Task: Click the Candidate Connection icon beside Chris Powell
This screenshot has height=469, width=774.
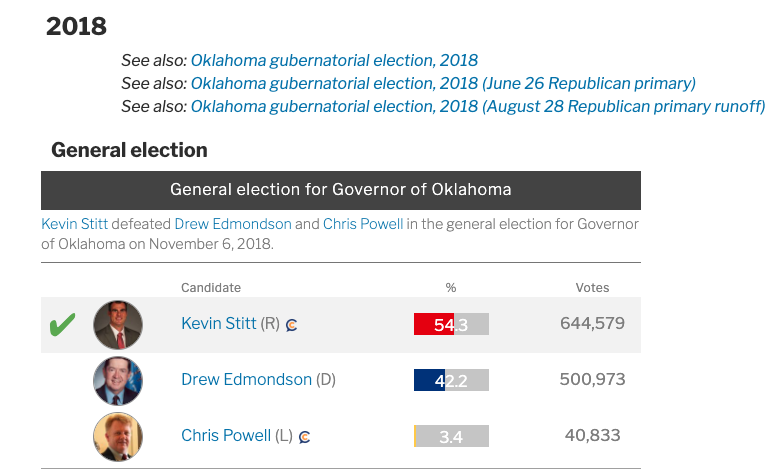Action: point(305,437)
